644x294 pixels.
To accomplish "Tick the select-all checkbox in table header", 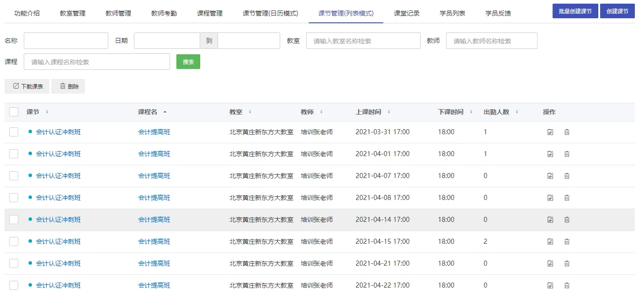I will [x=14, y=112].
